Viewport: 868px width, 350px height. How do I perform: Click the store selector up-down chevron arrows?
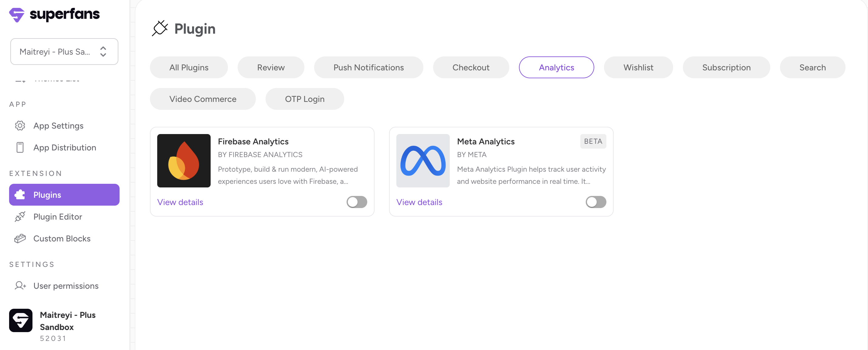103,52
